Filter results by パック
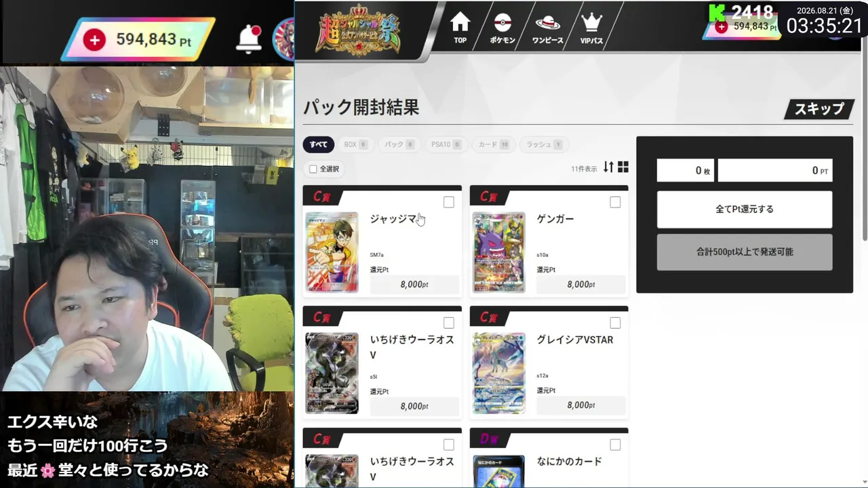 [x=399, y=144]
